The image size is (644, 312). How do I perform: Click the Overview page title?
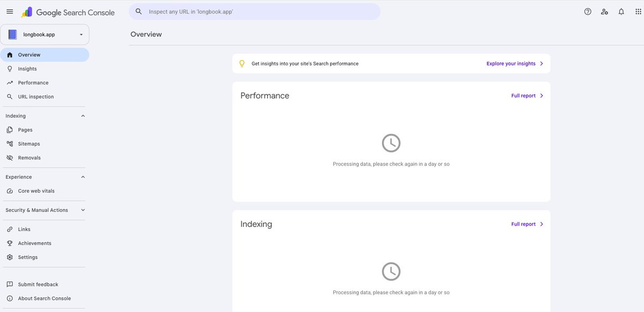(x=146, y=34)
